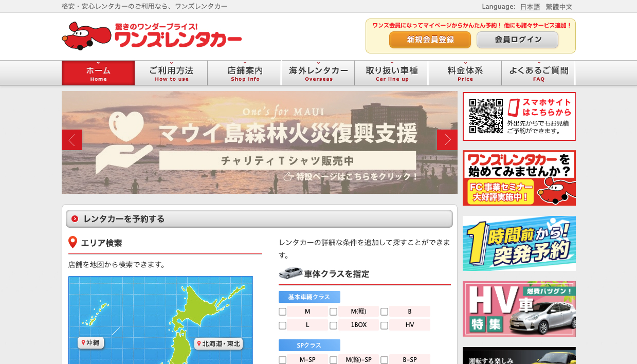Check the 1BOX car class checkbox
Image resolution: width=637 pixels, height=364 pixels.
point(333,325)
